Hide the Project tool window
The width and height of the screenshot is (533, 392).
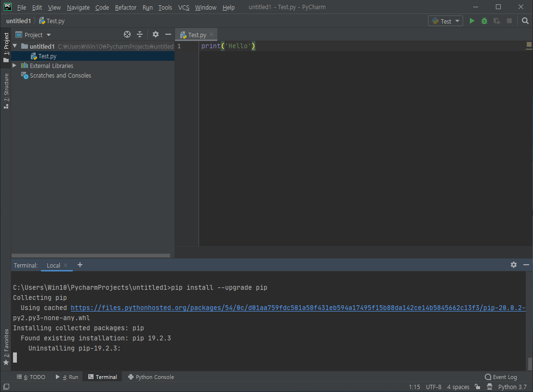(168, 34)
